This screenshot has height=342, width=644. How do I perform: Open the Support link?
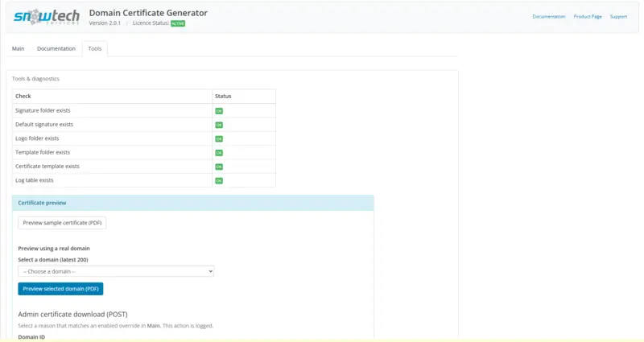point(618,16)
